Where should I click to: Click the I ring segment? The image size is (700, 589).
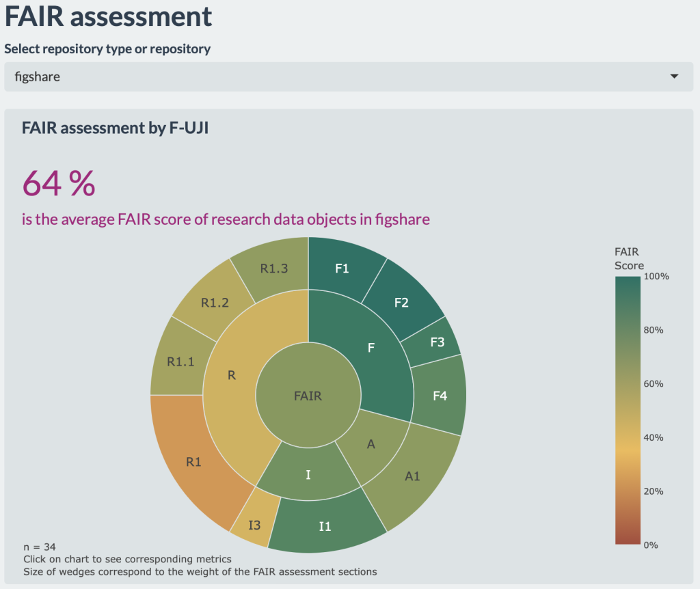308,473
